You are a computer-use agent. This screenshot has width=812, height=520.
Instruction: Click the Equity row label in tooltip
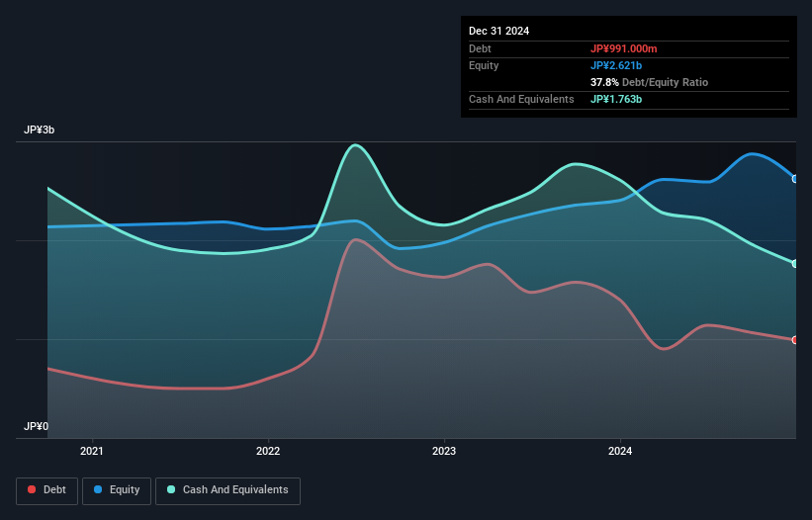point(484,65)
